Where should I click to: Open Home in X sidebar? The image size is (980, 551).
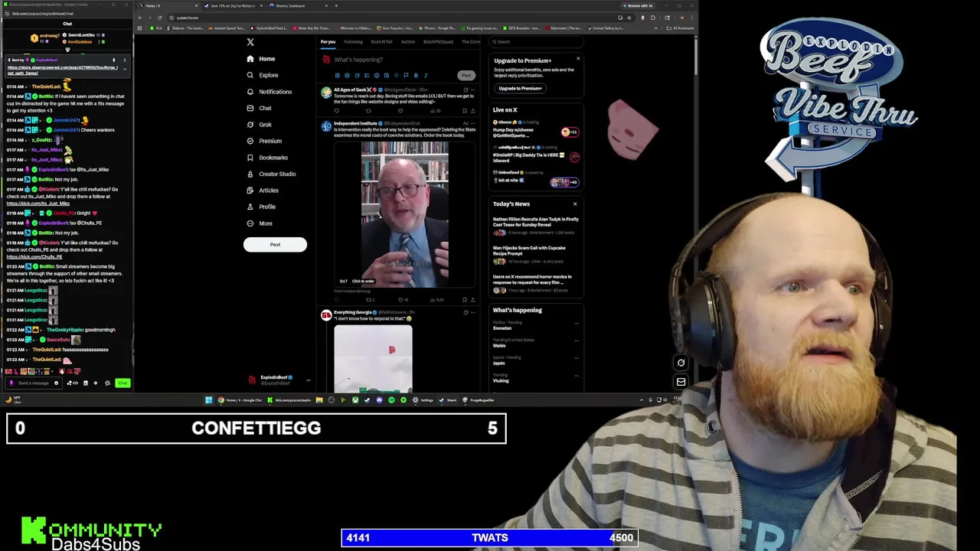click(x=260, y=59)
